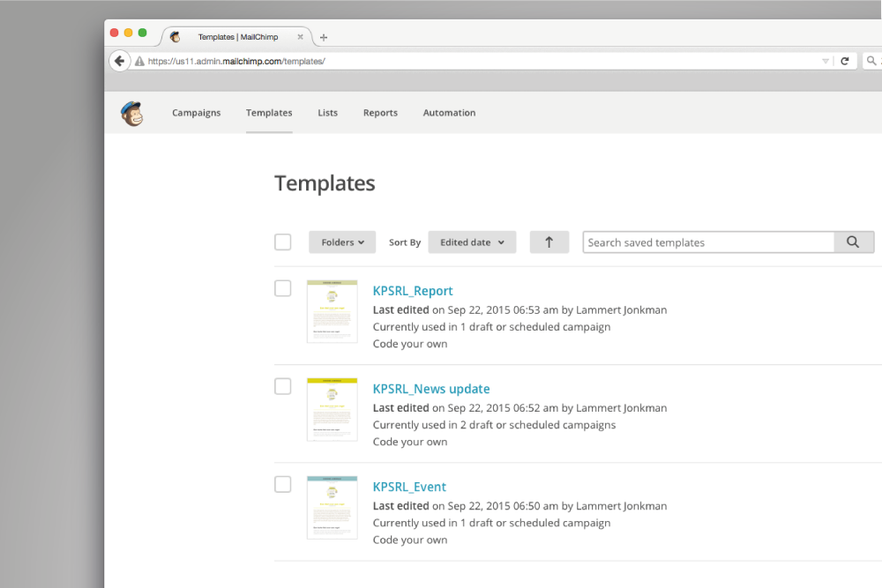The height and width of the screenshot is (588, 882).
Task: Open the Reports navigation item
Action: 380,113
